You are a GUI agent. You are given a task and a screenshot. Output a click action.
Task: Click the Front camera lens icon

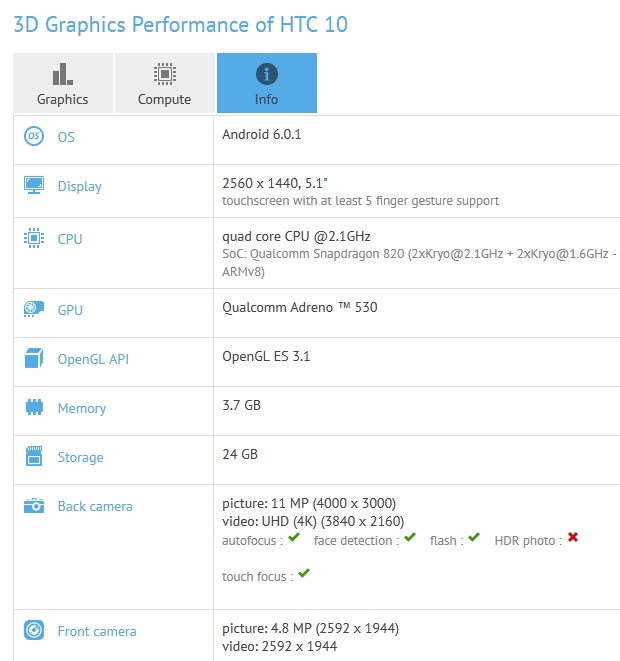34,630
